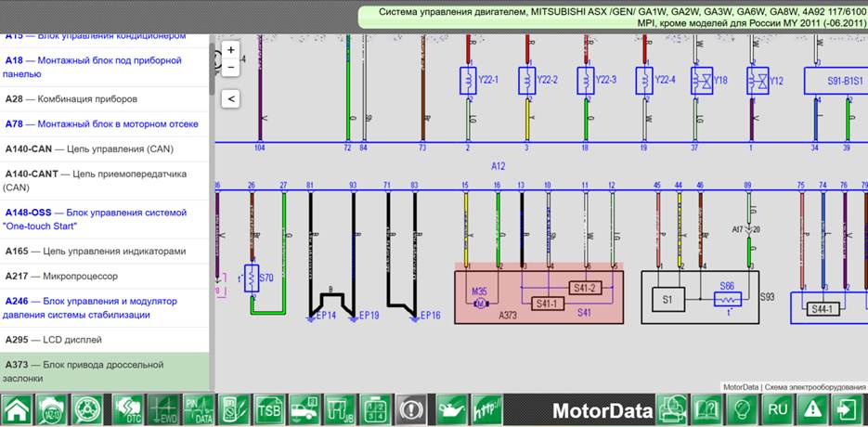Select A295 LCD дисплей entry
Viewport: 868px width, 427px height.
(104, 340)
